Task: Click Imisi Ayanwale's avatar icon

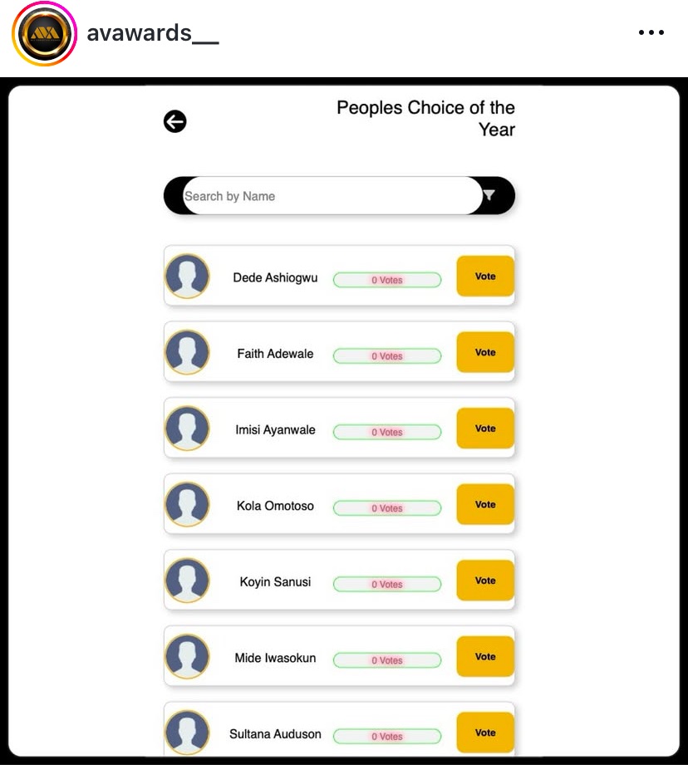Action: point(187,429)
